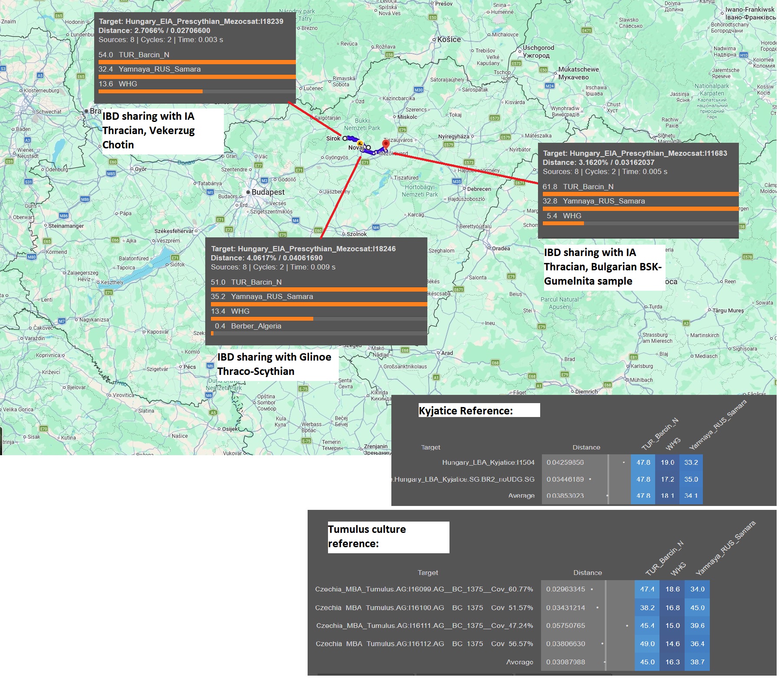
Task: Click the Košice city marker dot
Action: [x=434, y=39]
